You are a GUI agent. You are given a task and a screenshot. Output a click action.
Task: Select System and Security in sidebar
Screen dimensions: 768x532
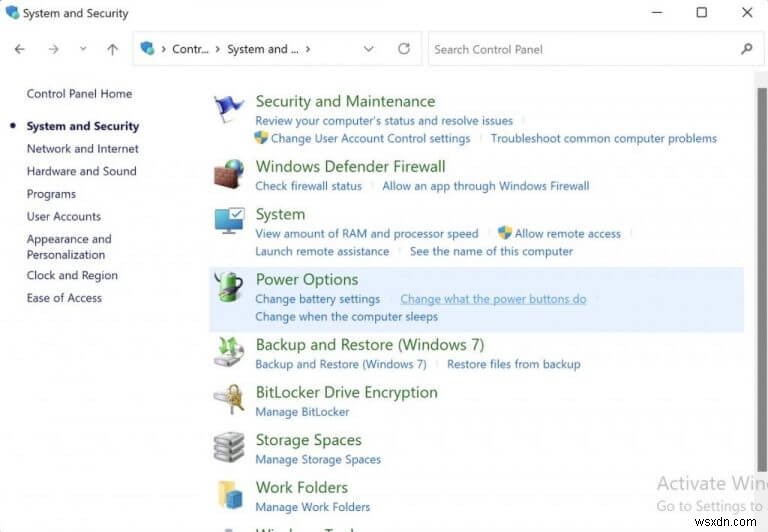pyautogui.click(x=83, y=126)
